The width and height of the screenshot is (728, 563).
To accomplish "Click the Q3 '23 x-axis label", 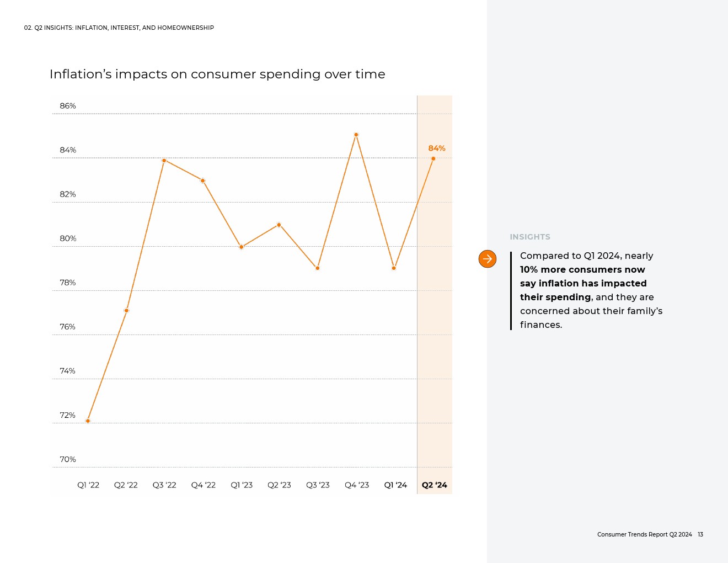I will [318, 485].
